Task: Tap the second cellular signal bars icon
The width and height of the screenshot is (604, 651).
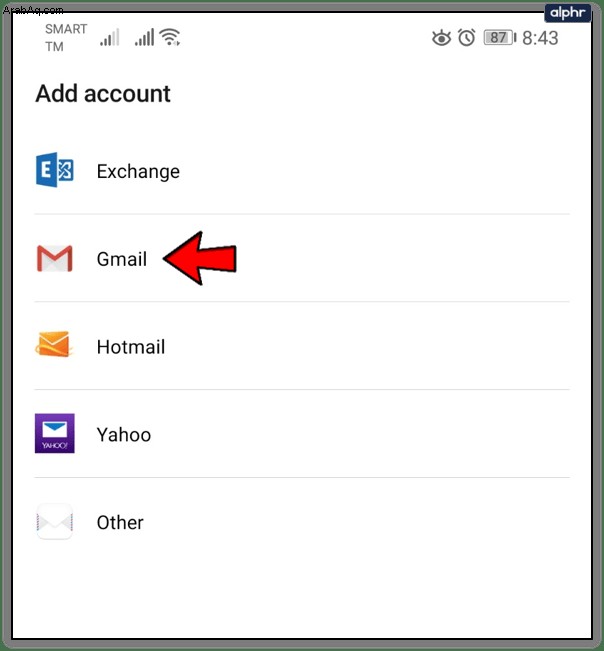Action: (x=144, y=37)
